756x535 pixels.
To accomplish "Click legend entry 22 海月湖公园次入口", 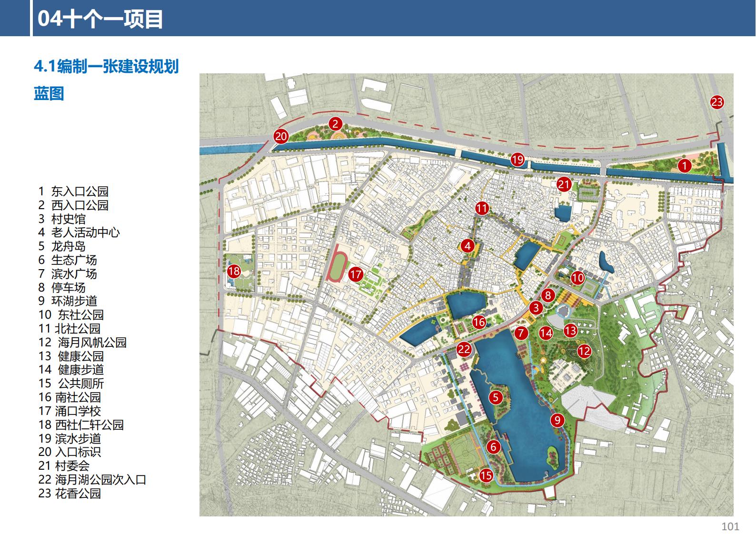I will pos(92,480).
